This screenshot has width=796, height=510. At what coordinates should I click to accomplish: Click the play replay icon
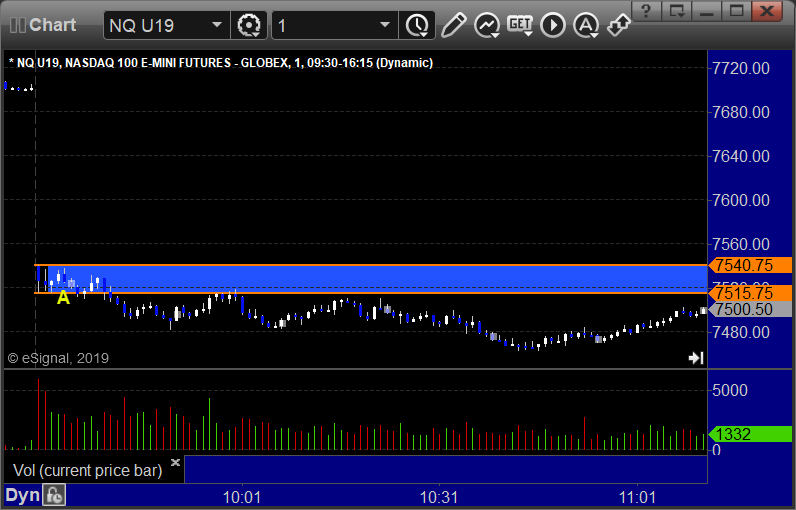pos(553,24)
